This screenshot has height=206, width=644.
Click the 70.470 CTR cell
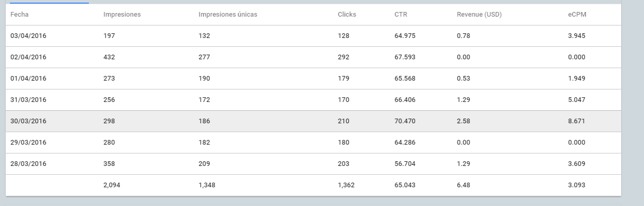405,121
